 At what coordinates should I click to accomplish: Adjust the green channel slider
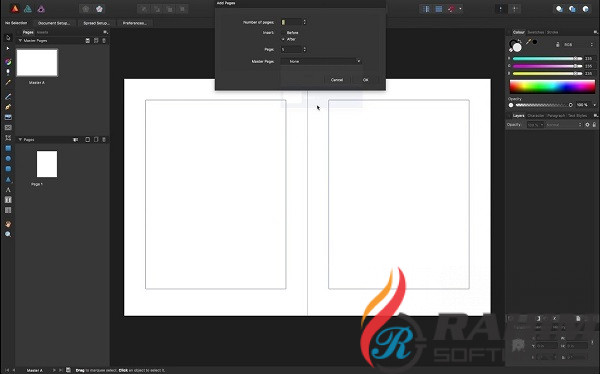pyautogui.click(x=547, y=66)
